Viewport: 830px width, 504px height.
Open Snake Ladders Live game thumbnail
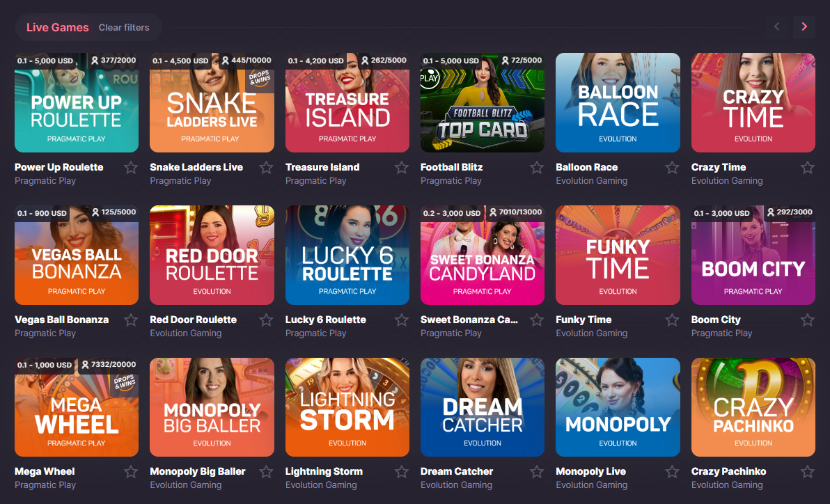coord(212,103)
